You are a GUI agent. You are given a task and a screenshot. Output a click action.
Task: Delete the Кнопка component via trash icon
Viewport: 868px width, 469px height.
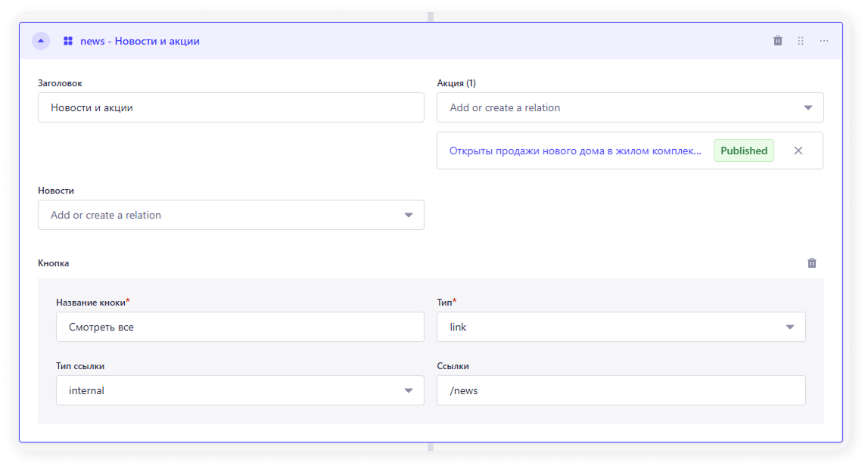(812, 263)
